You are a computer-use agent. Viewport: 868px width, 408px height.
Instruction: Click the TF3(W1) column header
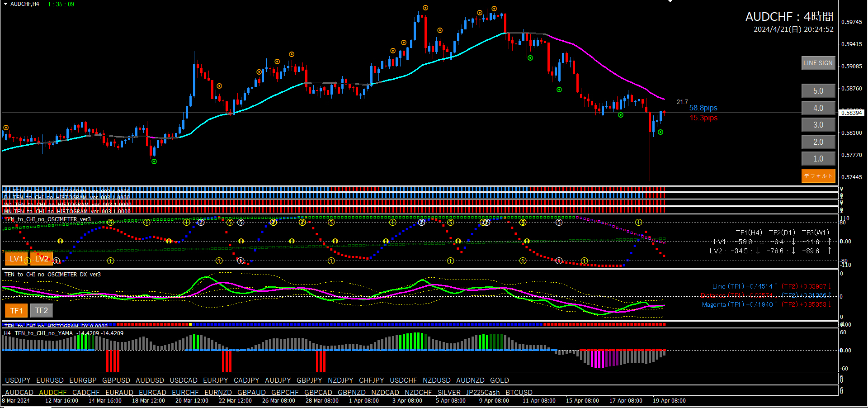pos(816,232)
